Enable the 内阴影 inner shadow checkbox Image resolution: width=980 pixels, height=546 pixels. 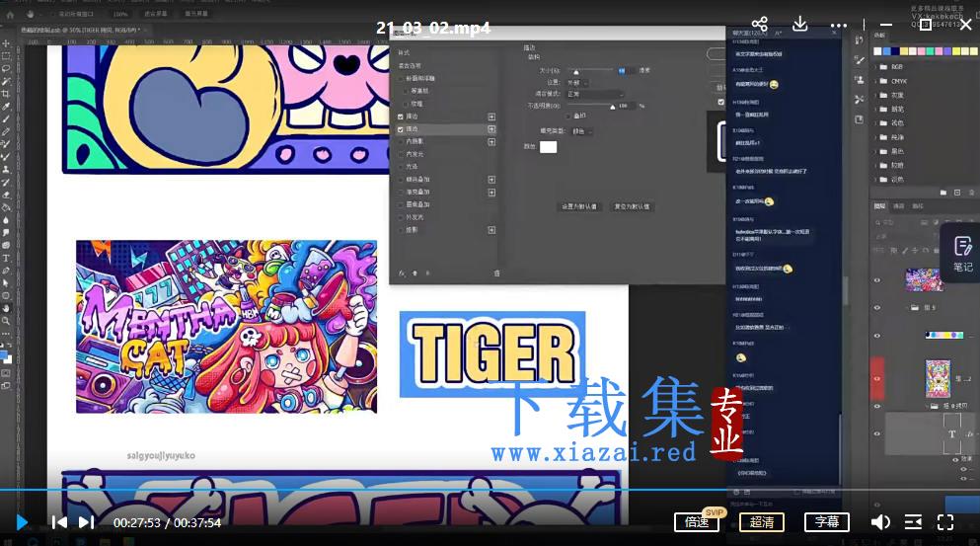coord(401,142)
